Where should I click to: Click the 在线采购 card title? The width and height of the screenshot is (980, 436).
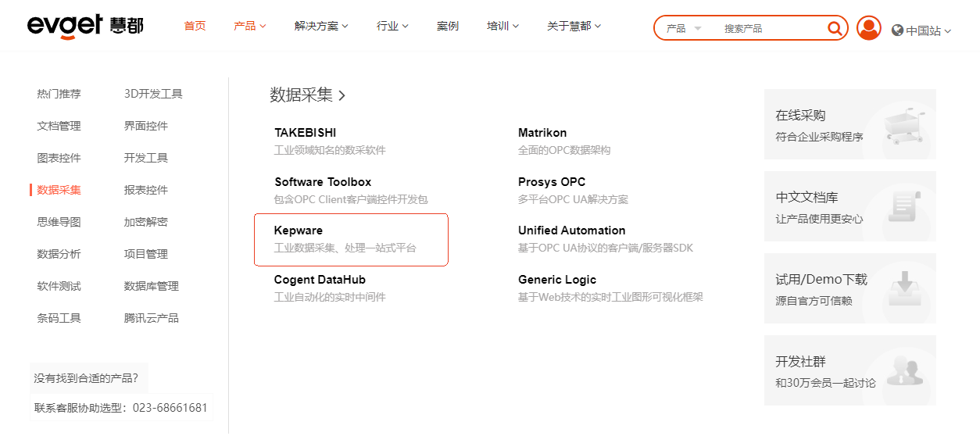pos(800,115)
